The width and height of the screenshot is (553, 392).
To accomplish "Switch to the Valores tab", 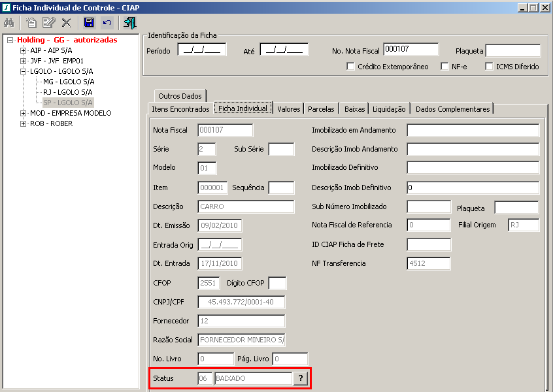I will [x=288, y=109].
